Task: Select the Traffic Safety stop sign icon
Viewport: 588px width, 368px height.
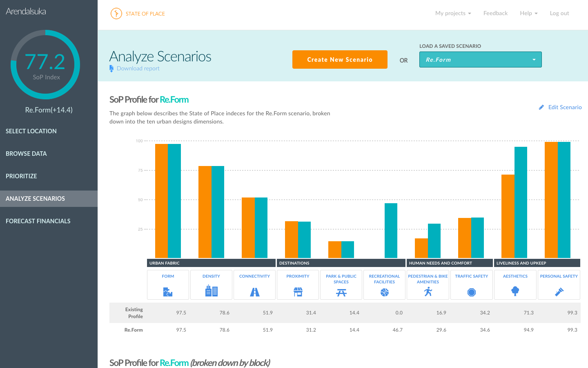Action: (x=472, y=292)
